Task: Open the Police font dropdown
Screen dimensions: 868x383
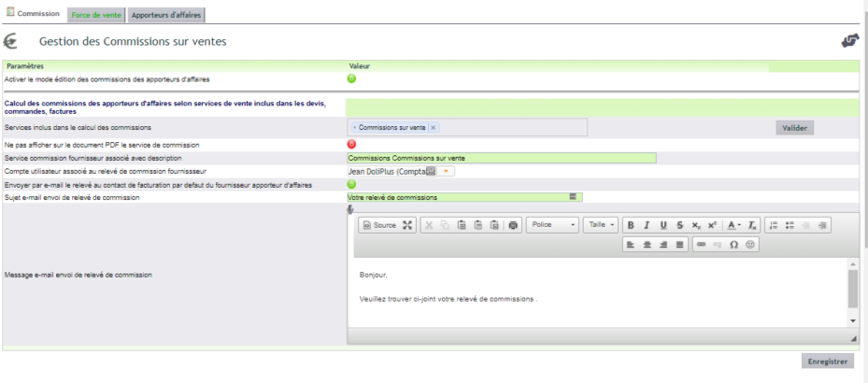Action: (552, 225)
